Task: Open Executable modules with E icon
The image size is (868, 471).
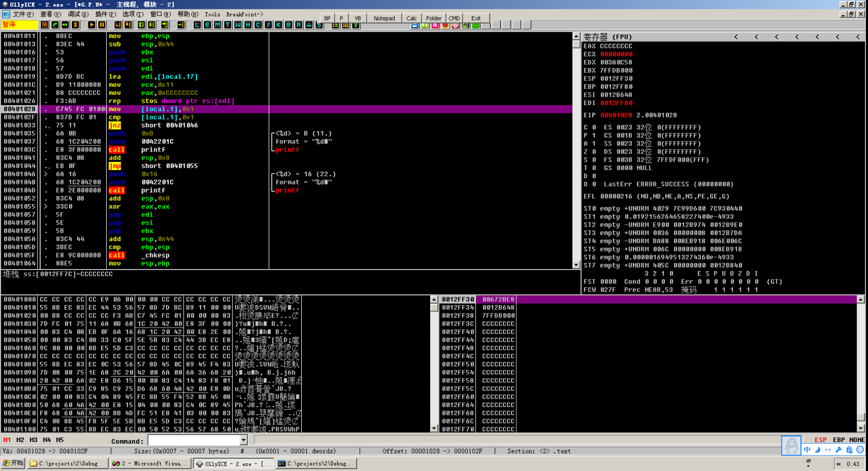Action: 207,25
